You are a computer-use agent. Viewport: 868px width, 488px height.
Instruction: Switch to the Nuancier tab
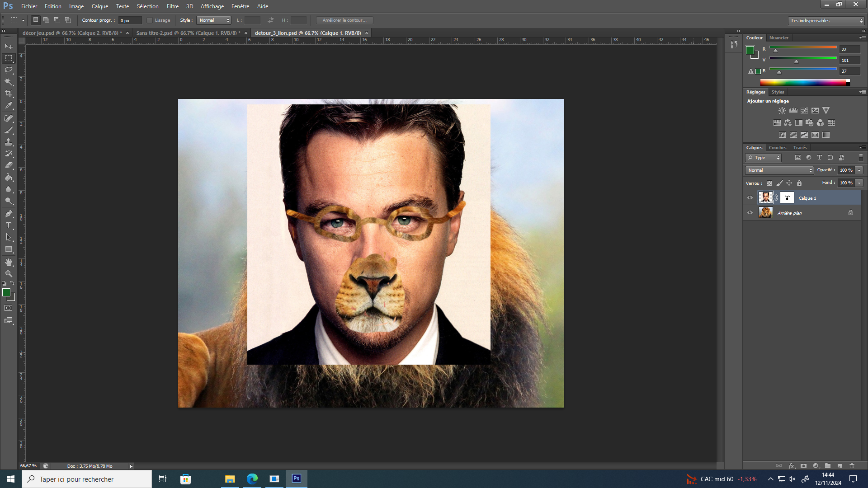779,38
